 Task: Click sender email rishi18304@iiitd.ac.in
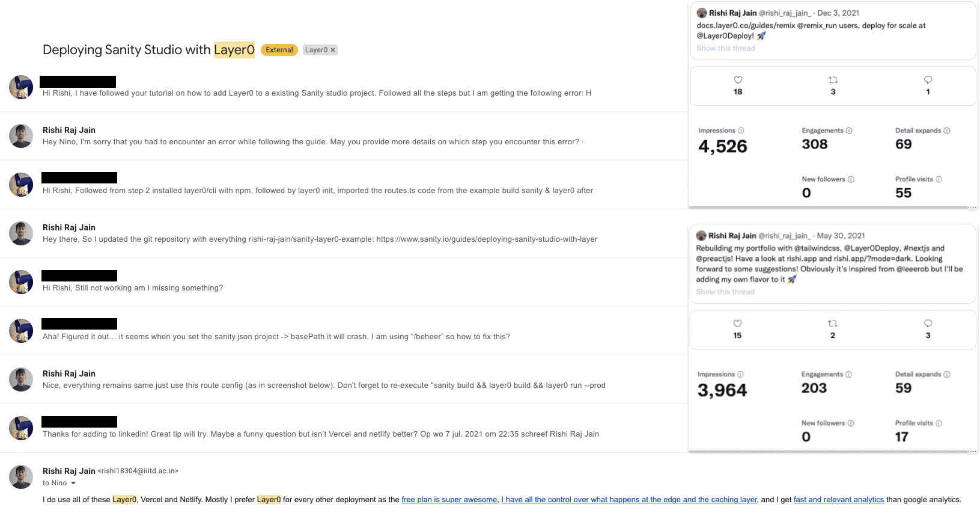click(x=138, y=471)
